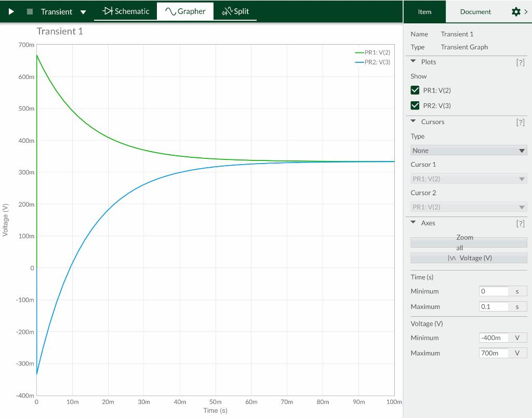This screenshot has height=418, width=532.
Task: Select the Split view
Action: pos(235,11)
